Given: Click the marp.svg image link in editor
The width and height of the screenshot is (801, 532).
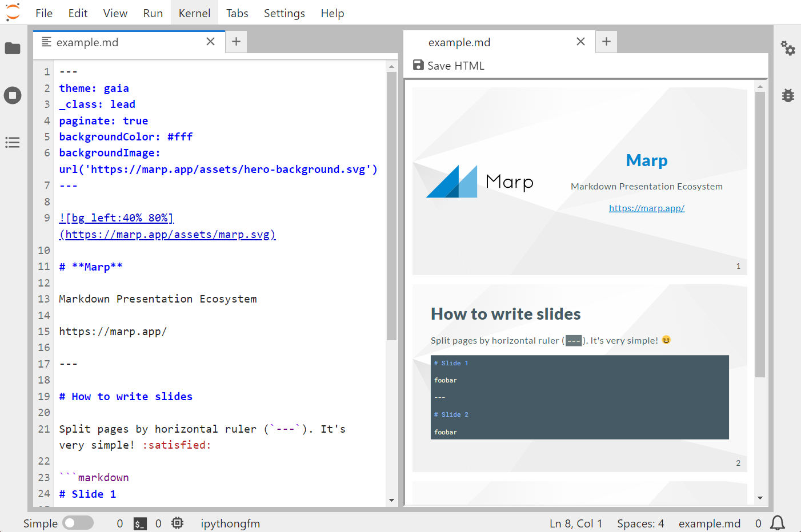Looking at the screenshot, I should 167,226.
